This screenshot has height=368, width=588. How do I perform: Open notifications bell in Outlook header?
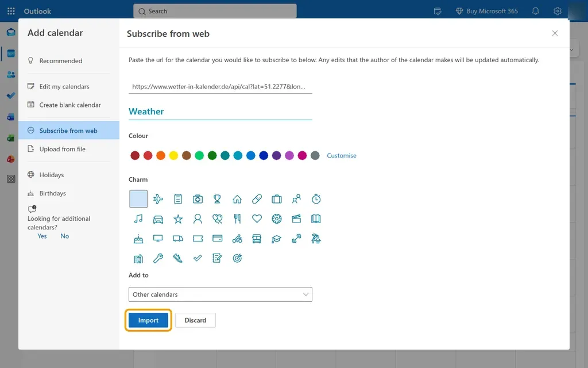(x=536, y=11)
